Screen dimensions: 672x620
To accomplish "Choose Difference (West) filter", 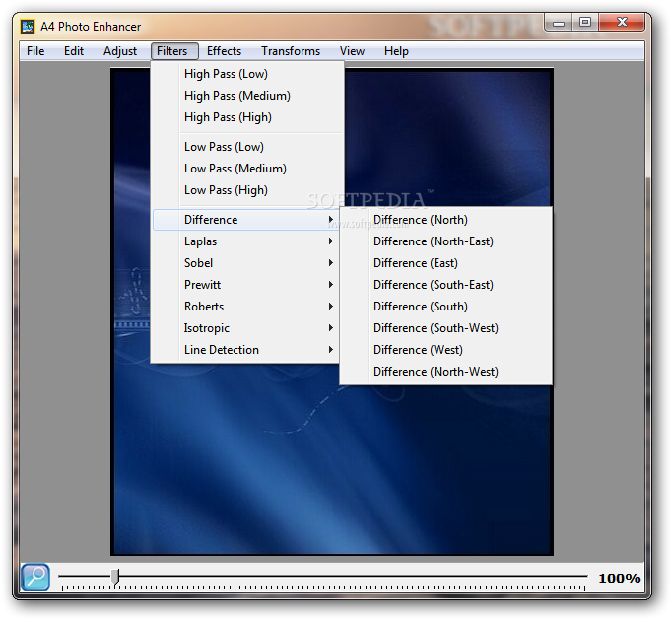I will tap(445, 350).
